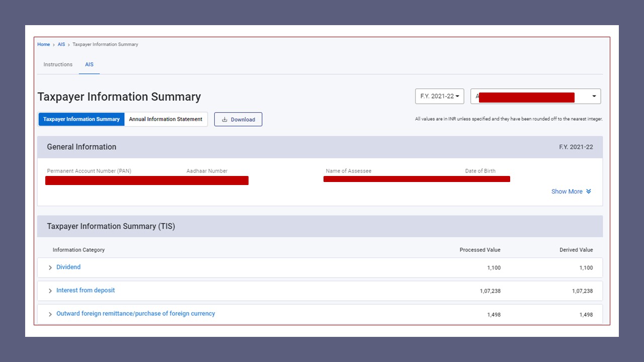Click the large Taxpayer Information Summary page heading
Image resolution: width=644 pixels, height=362 pixels.
tap(119, 97)
